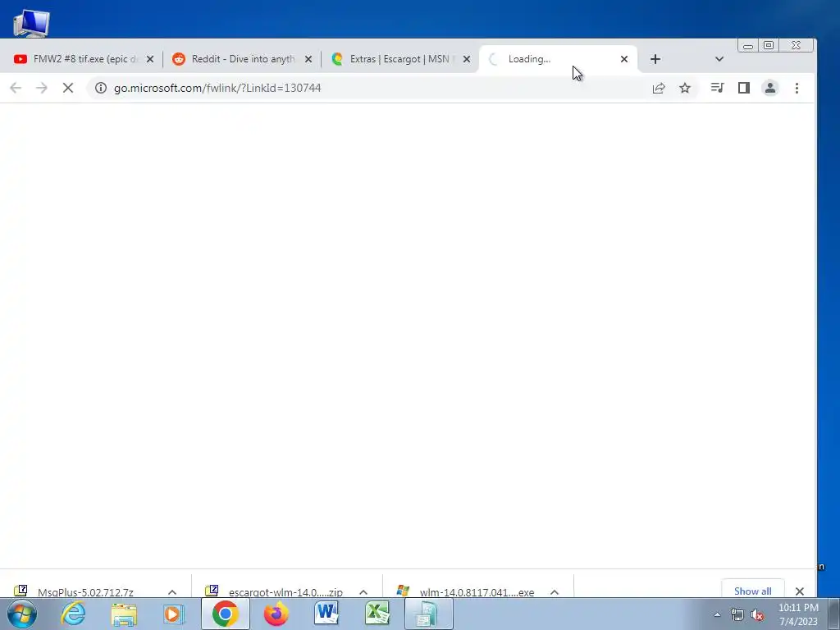Open the running program beside Excel in taskbar

[428, 614]
